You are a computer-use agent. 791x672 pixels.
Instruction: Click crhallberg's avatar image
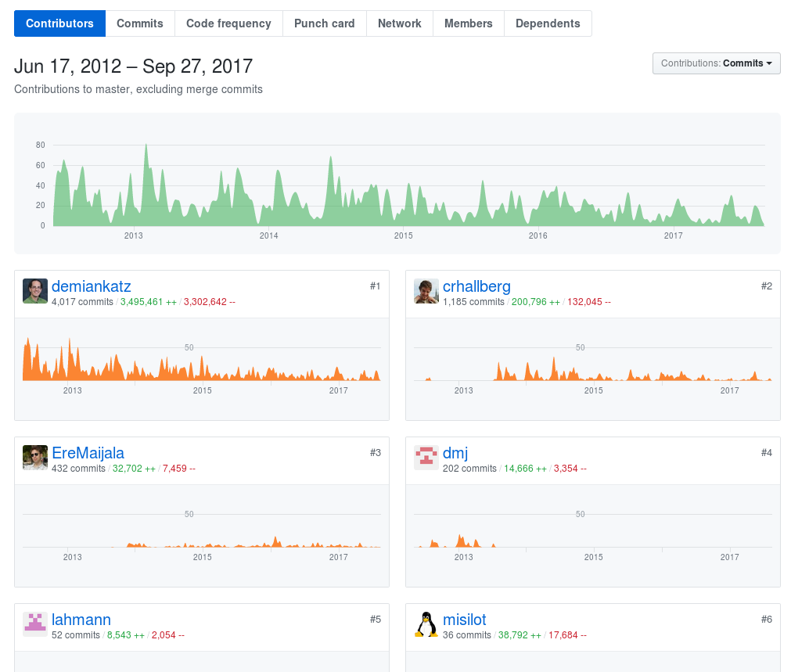426,291
